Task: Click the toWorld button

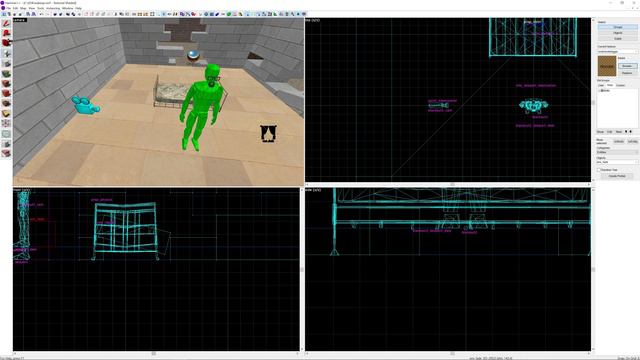Action: click(619, 141)
